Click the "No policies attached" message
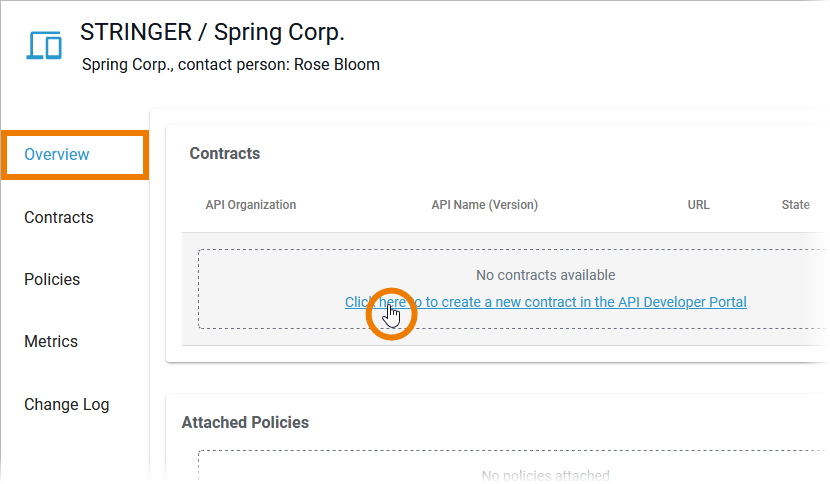The width and height of the screenshot is (830, 484). point(545,475)
